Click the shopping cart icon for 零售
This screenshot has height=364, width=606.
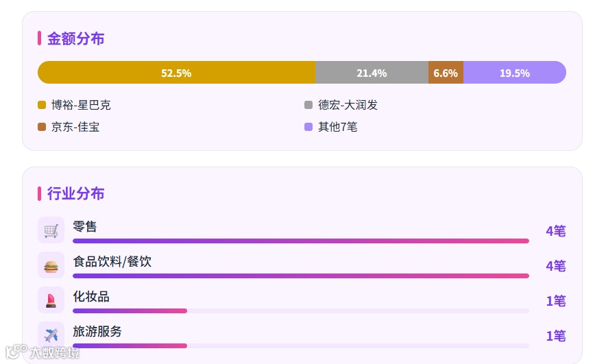(51, 230)
